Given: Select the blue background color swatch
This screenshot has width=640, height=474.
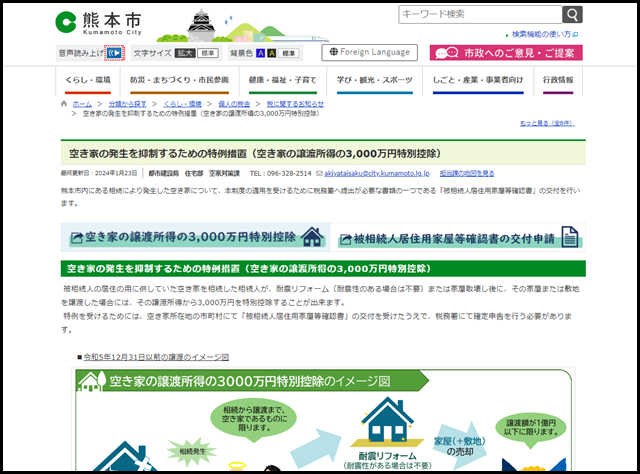Looking at the screenshot, I should click(260, 52).
